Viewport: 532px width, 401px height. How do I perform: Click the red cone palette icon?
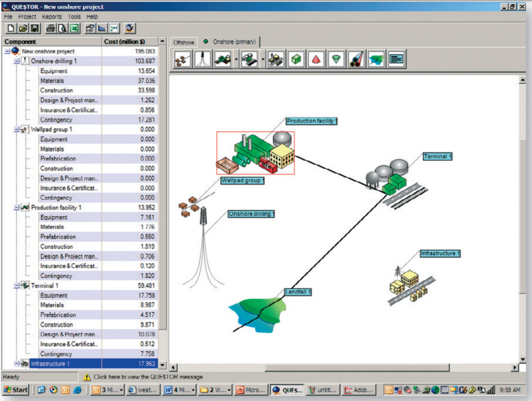pos(316,59)
